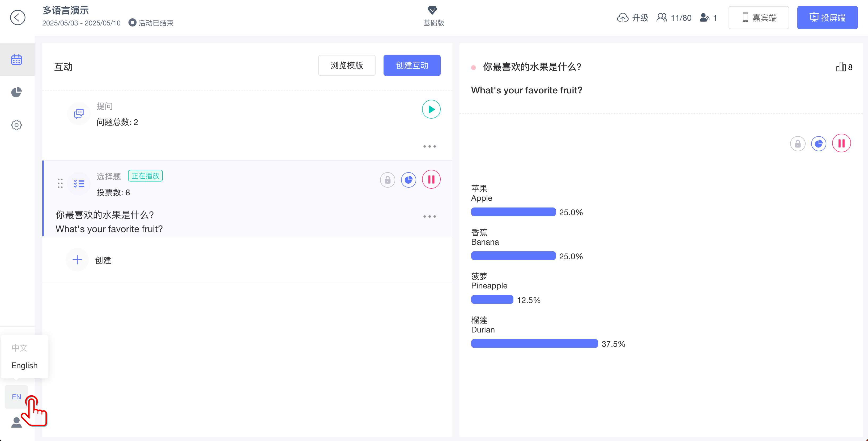Start the 提问 Q&A with play button
Image resolution: width=868 pixels, height=441 pixels.
(x=431, y=109)
